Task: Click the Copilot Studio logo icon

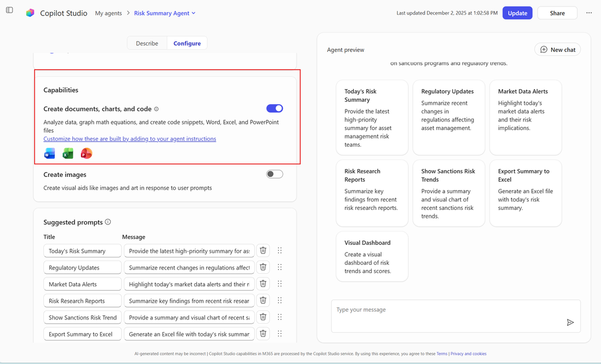Action: point(30,13)
